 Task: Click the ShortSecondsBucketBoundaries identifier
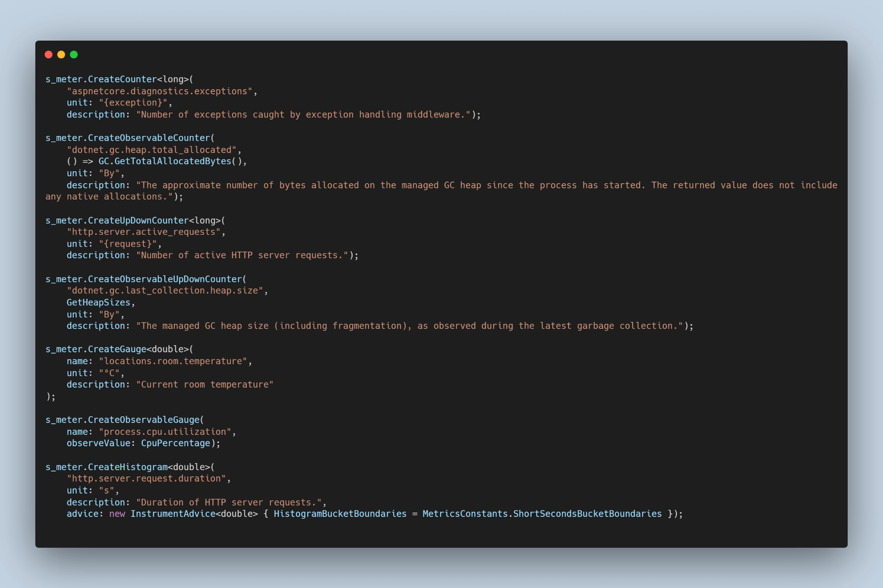[x=587, y=514]
